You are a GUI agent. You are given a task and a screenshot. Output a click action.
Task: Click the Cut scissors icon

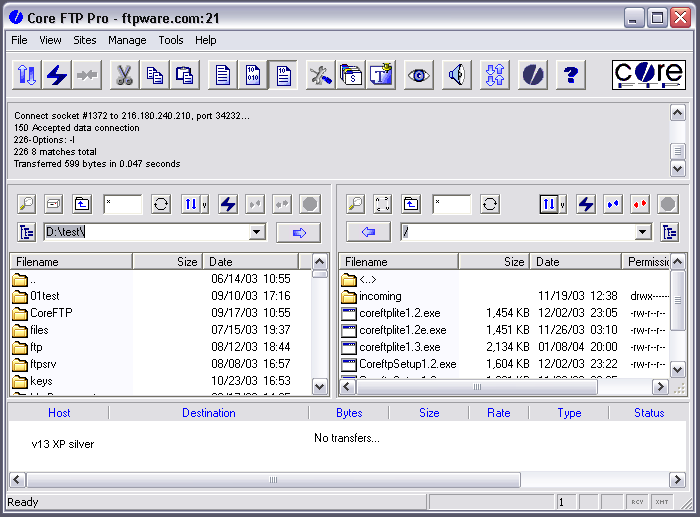pyautogui.click(x=124, y=75)
